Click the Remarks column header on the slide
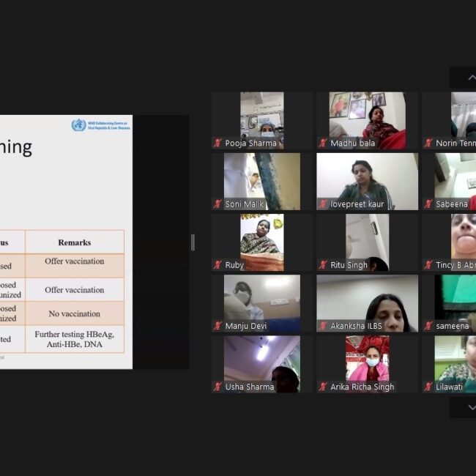476x476 pixels. pyautogui.click(x=75, y=242)
